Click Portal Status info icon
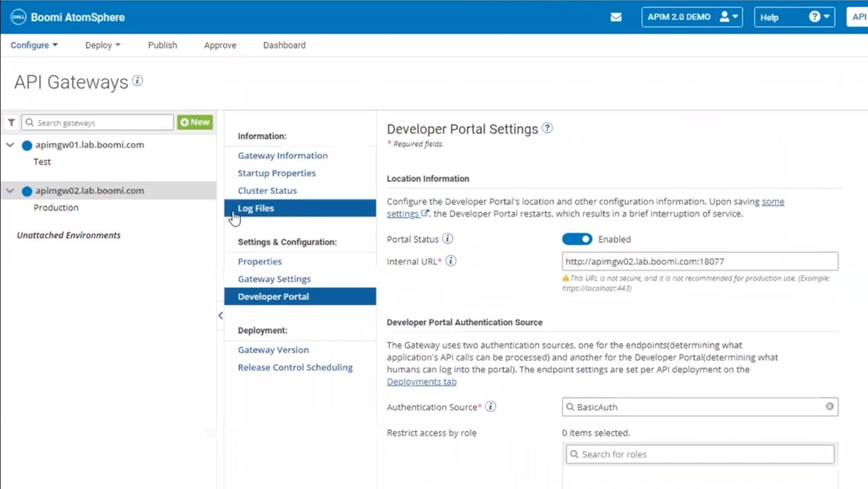Screen dimensions: 868x489 click(x=448, y=239)
